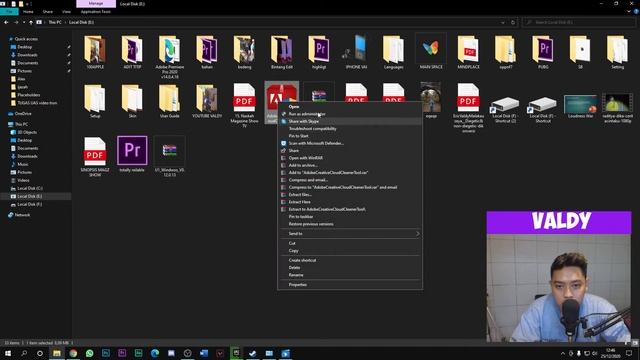This screenshot has height=360, width=640.
Task: Select the MAIN SPACE file icon
Action: [431, 52]
